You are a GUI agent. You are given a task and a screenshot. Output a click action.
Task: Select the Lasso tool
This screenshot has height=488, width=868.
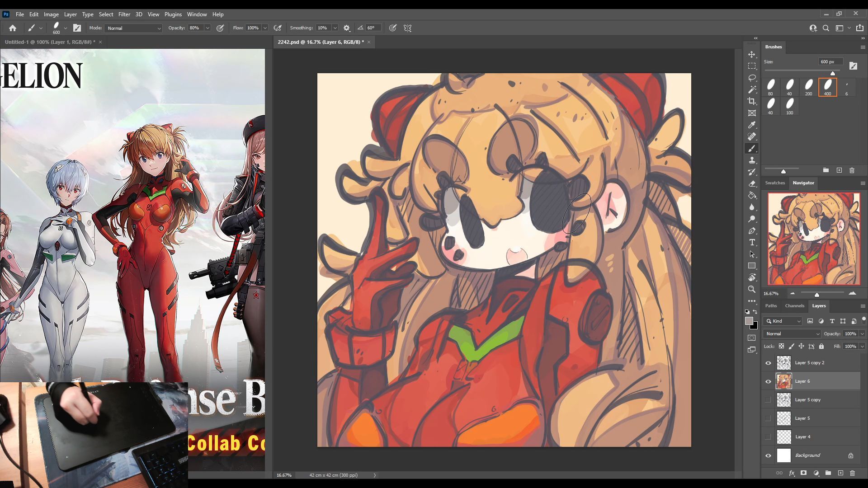[x=752, y=78]
